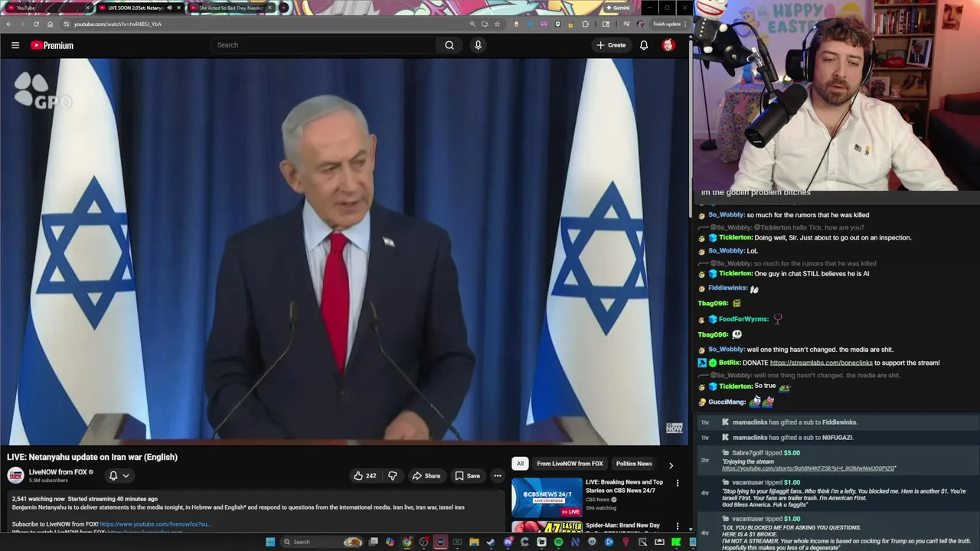This screenshot has width=980, height=551.
Task: Open the YouTube guide hamburger menu
Action: 15,45
